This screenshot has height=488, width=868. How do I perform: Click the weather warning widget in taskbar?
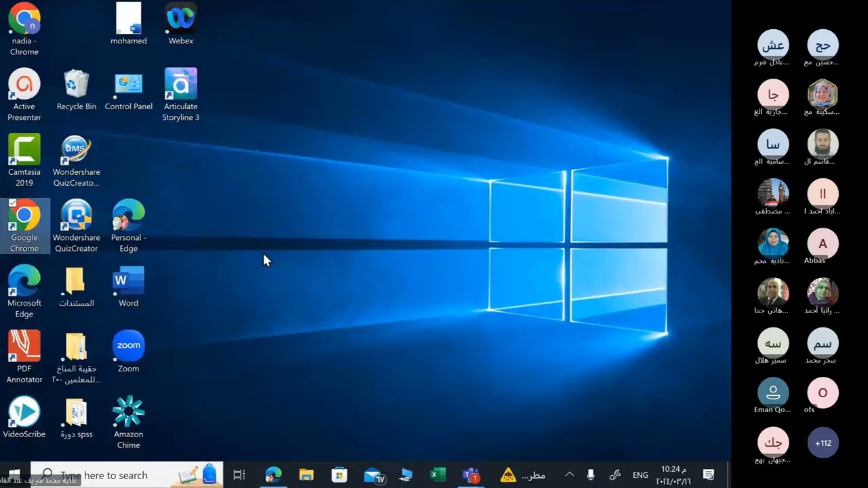point(523,475)
